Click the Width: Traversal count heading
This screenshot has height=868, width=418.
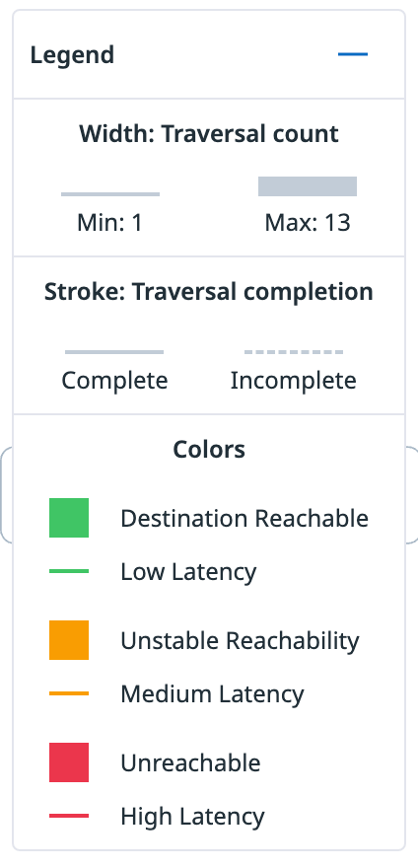point(209,134)
